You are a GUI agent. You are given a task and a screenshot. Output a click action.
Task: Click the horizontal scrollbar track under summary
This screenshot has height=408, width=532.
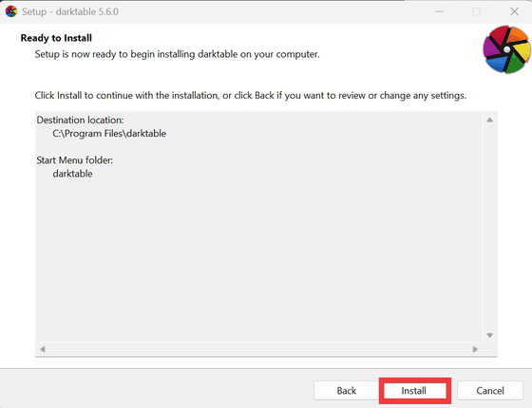pos(258,349)
